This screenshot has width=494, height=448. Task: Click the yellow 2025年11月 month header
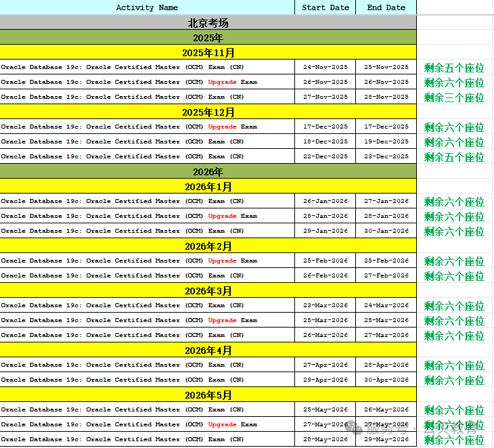coord(208,52)
